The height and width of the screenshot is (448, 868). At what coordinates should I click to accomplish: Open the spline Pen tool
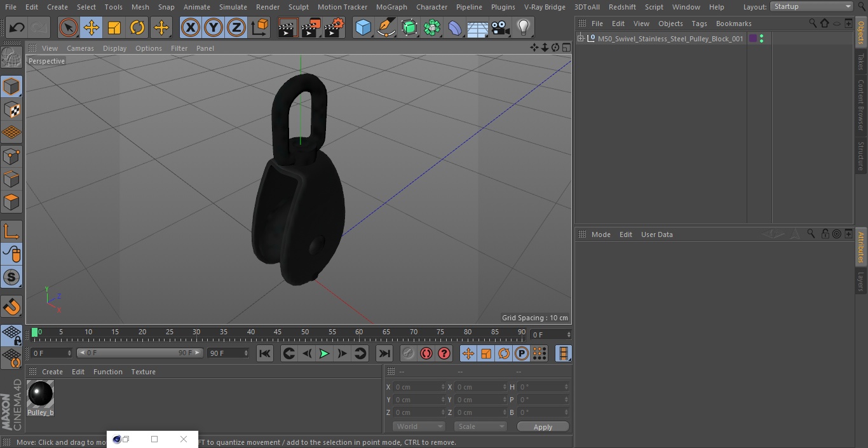386,27
